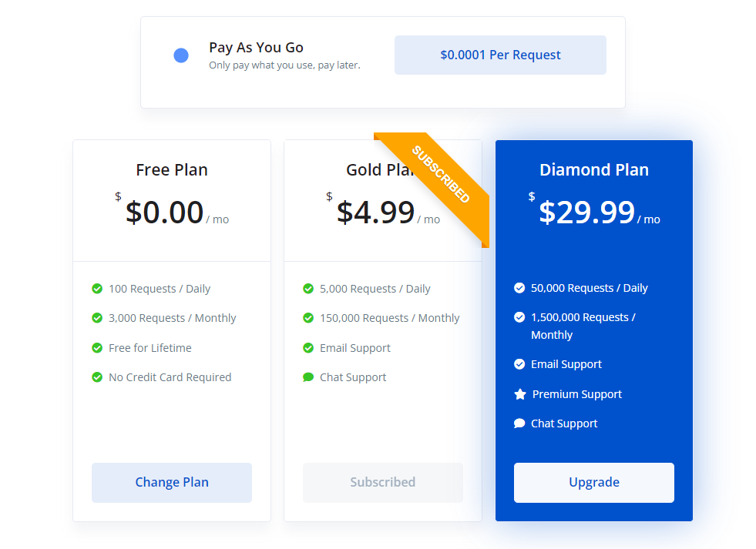Click the check icon beside Diamond Email Support
Viewport: 756px width, 549px height.
tap(519, 364)
